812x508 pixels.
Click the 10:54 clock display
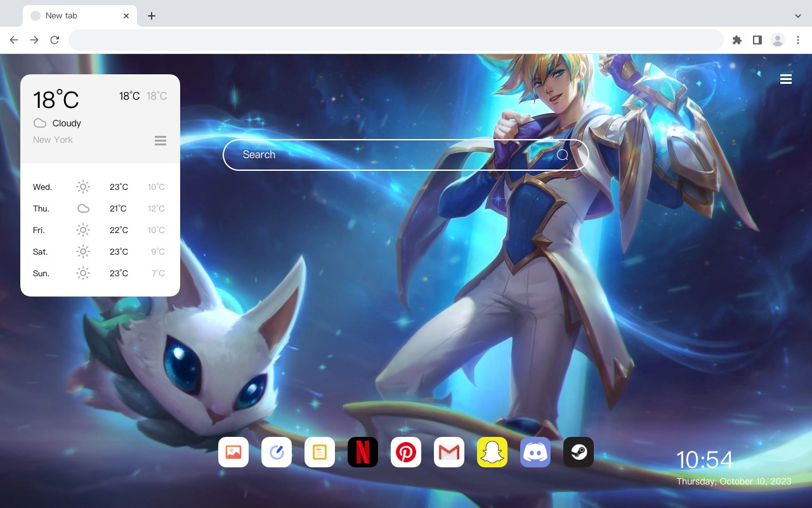click(x=704, y=460)
